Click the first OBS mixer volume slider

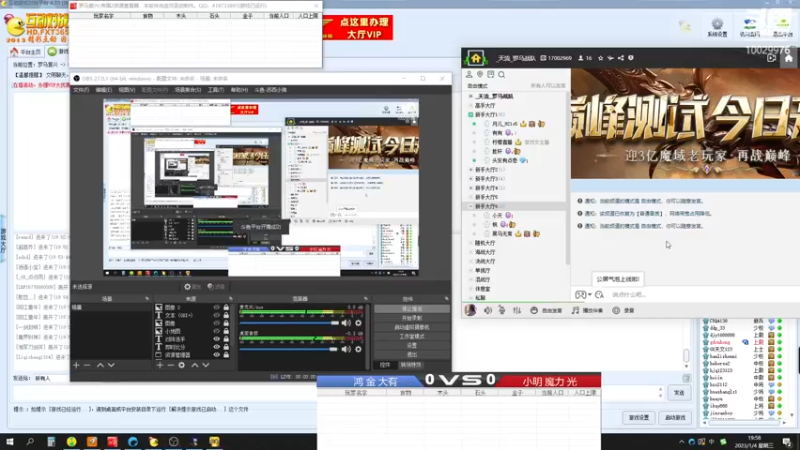[x=289, y=323]
